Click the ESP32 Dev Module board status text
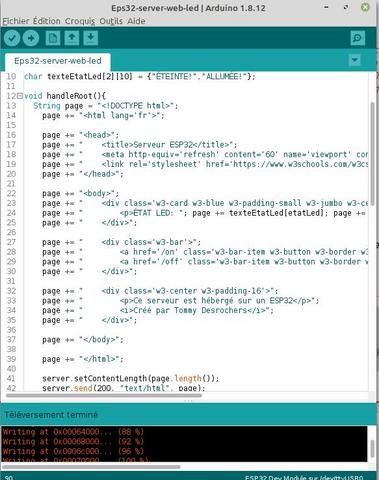Image resolution: width=379 pixels, height=480 pixels. tap(304, 477)
